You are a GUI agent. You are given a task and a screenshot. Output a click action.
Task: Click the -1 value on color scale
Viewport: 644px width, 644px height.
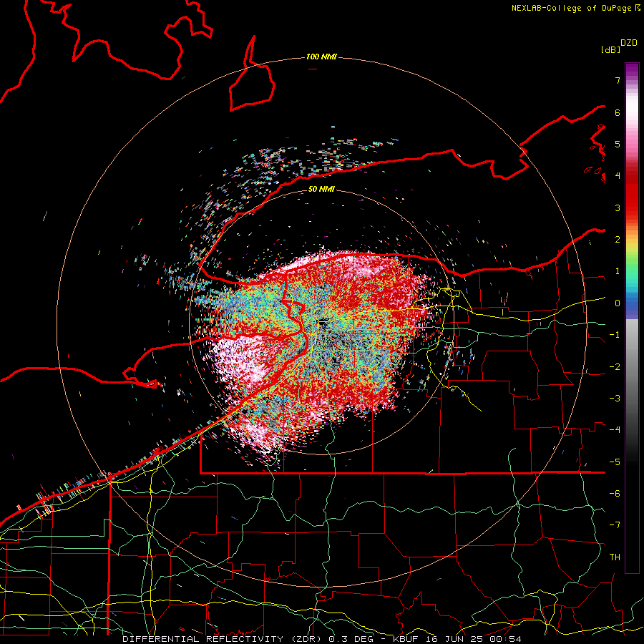tap(615, 335)
